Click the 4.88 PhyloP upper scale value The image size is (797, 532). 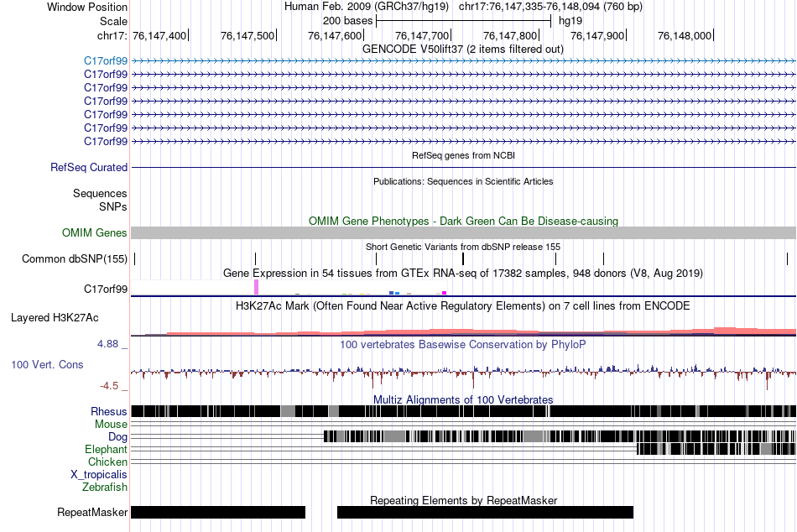coord(107,344)
